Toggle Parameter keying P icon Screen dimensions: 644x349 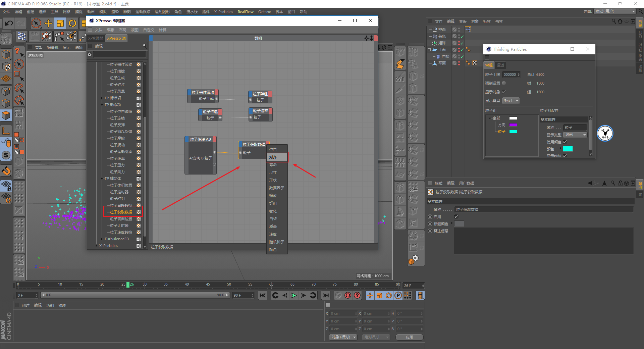click(398, 295)
